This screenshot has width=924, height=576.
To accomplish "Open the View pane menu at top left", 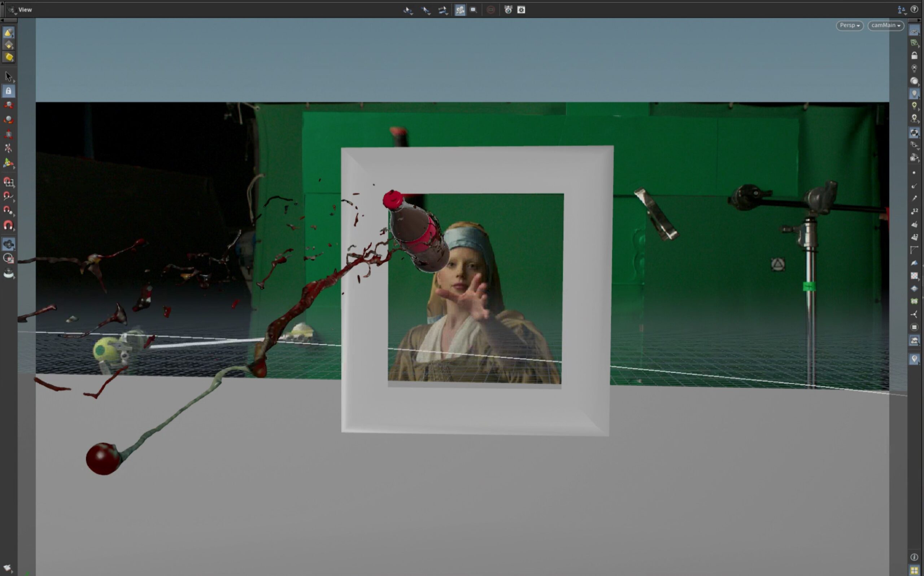I will (x=20, y=9).
